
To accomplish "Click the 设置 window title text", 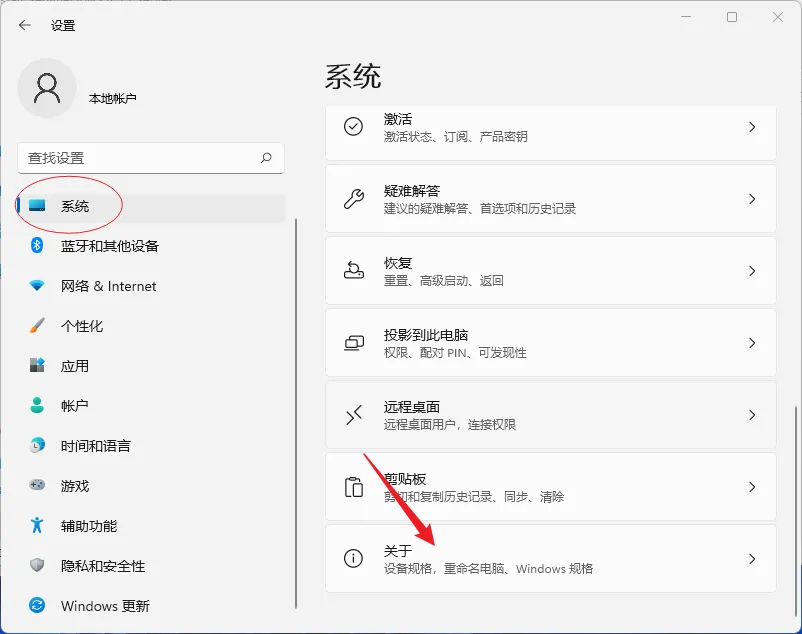I will coord(63,26).
